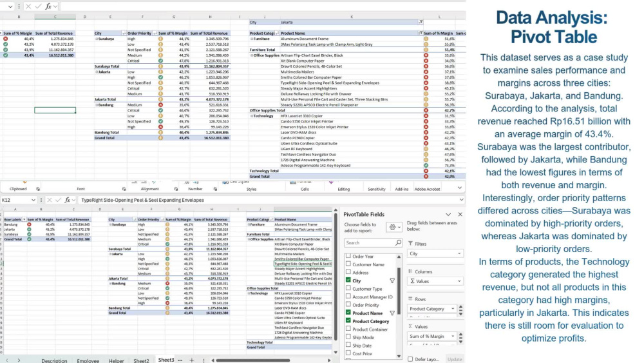644x363 pixels.
Task: Click Rows area scroll-down arrow
Action: pyautogui.click(x=461, y=313)
